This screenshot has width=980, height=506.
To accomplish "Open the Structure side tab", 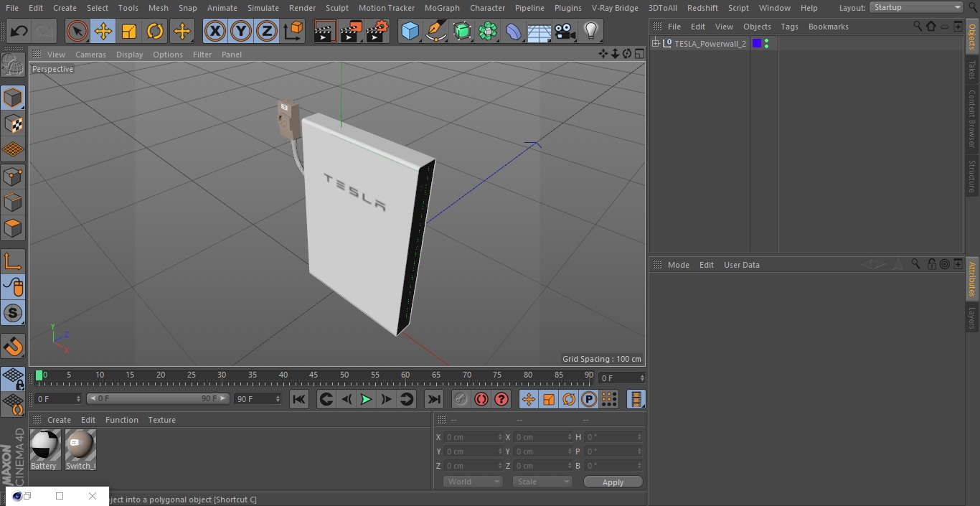I will [x=972, y=176].
